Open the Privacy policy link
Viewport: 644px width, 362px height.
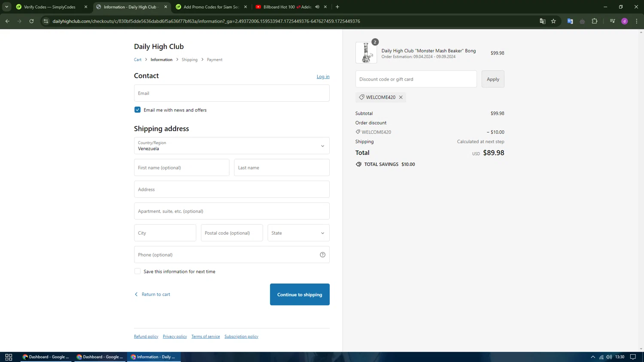click(175, 337)
